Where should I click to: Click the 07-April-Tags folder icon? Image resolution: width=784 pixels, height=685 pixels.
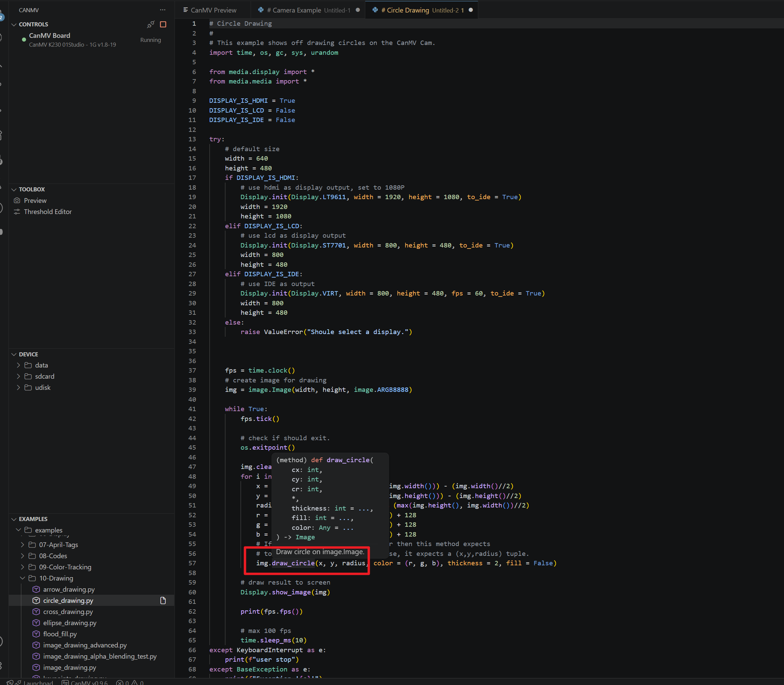point(32,545)
